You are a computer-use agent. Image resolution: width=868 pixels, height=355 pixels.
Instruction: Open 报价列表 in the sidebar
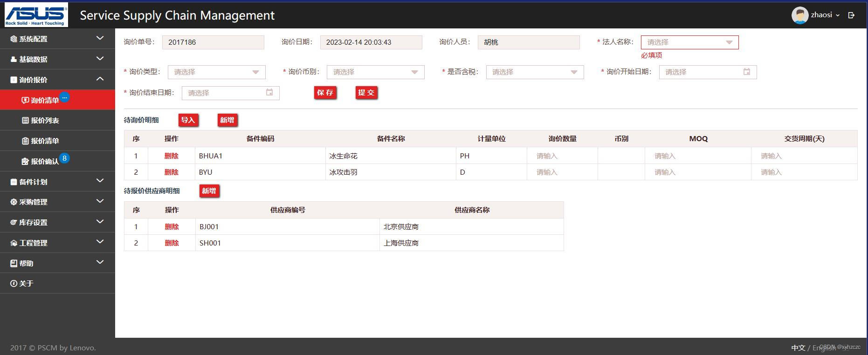pyautogui.click(x=57, y=120)
